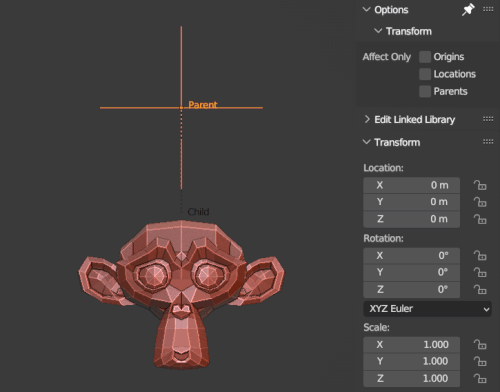
Task: Click Edit Linked Library drag grip dots
Action: coord(488,119)
